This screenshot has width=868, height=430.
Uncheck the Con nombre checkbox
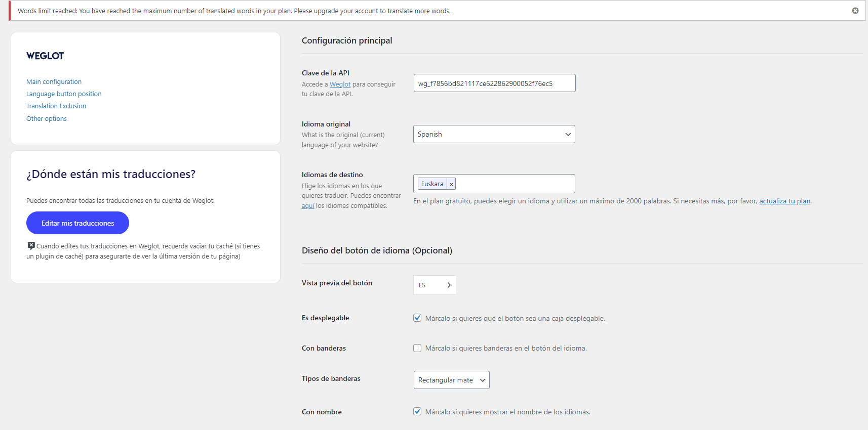coord(417,411)
